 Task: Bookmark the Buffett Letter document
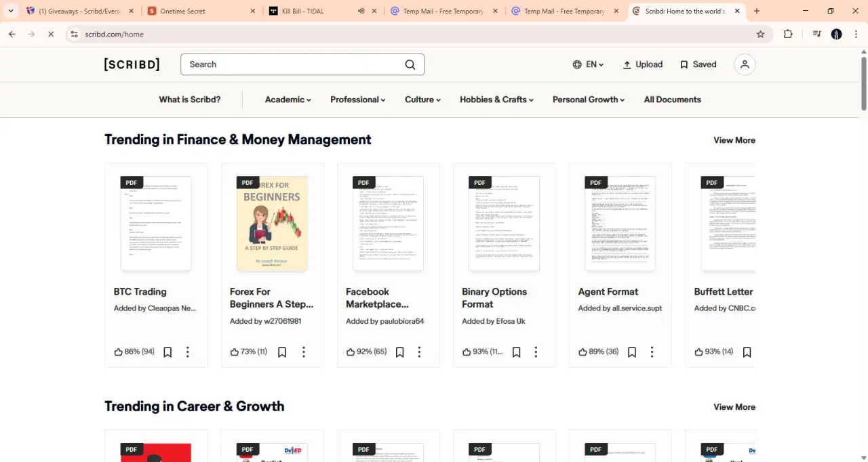click(x=747, y=352)
